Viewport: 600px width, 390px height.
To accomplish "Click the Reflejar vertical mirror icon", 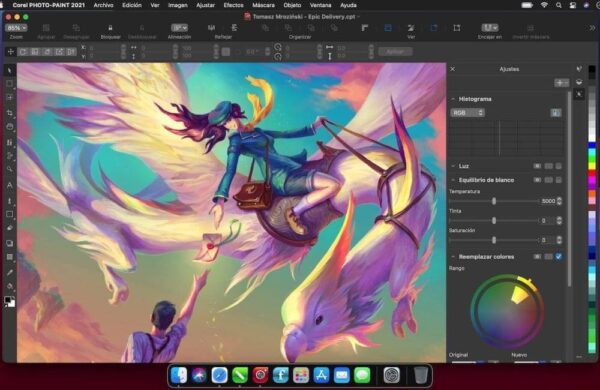I will coord(234,28).
